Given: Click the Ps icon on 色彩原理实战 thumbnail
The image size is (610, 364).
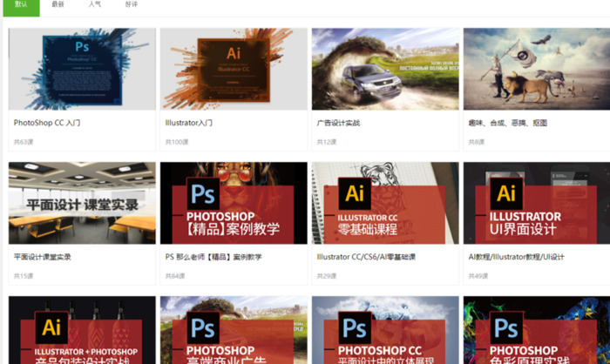Looking at the screenshot, I should pos(506,328).
